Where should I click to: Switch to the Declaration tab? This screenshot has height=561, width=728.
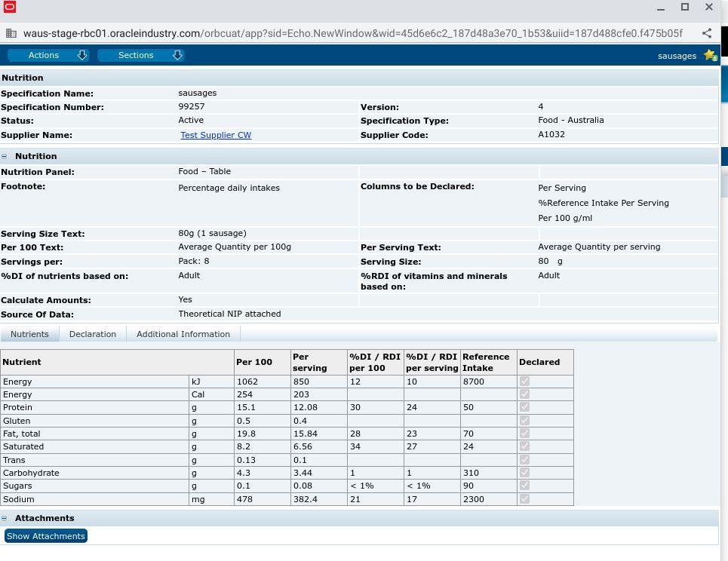pyautogui.click(x=92, y=334)
